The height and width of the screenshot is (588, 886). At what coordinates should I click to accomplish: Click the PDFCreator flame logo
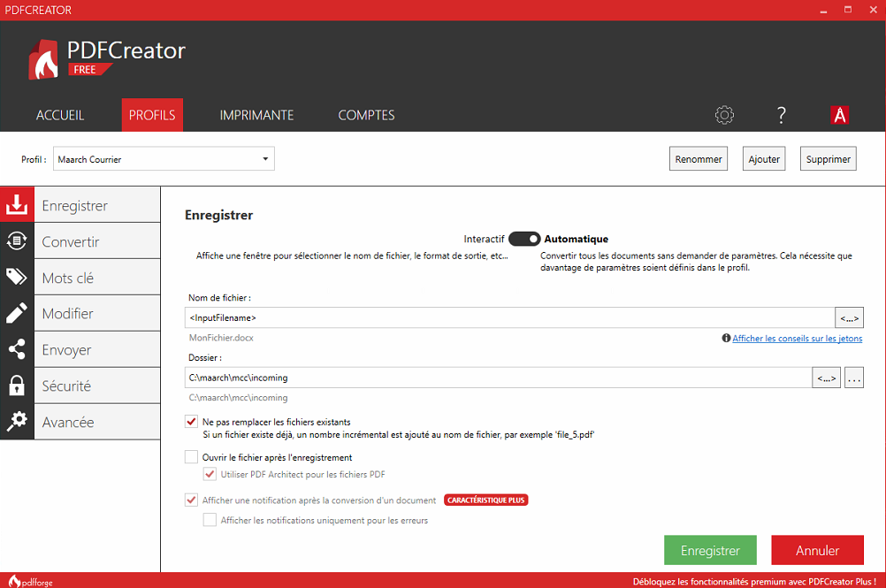coord(43,59)
